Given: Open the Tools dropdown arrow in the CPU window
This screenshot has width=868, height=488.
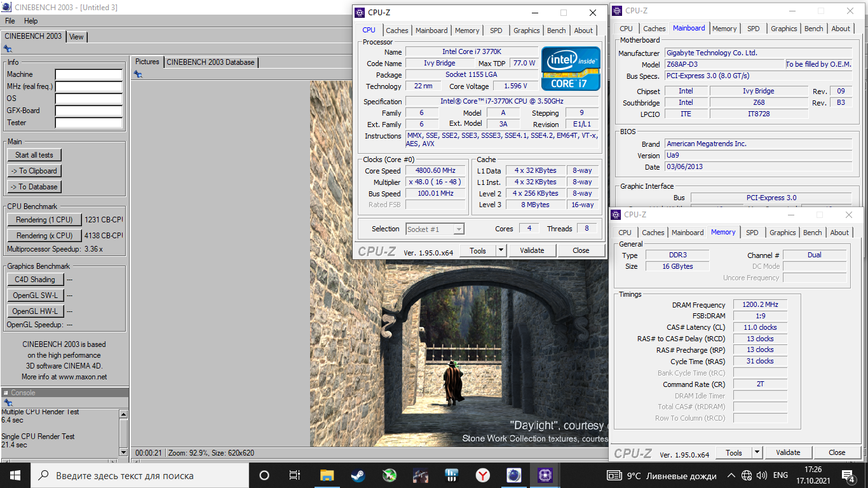Looking at the screenshot, I should click(x=501, y=250).
